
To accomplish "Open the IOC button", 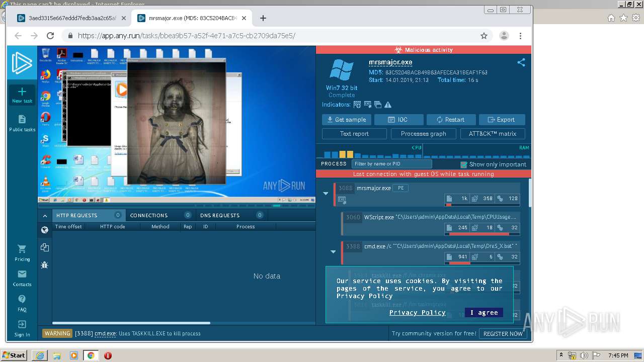I will 399,120.
